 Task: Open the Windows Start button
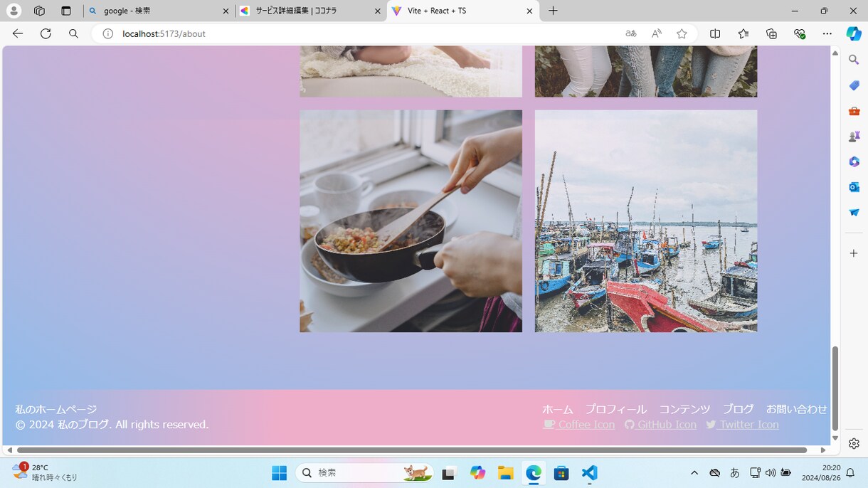279,473
